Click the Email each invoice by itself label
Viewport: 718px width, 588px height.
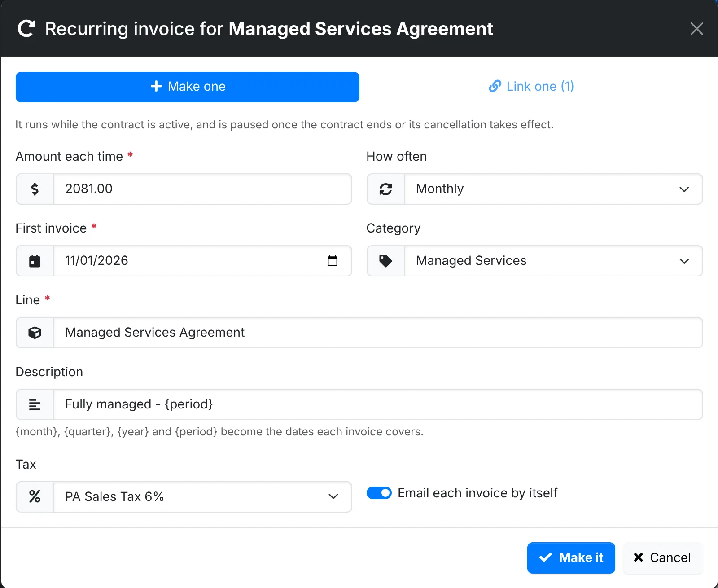(477, 493)
